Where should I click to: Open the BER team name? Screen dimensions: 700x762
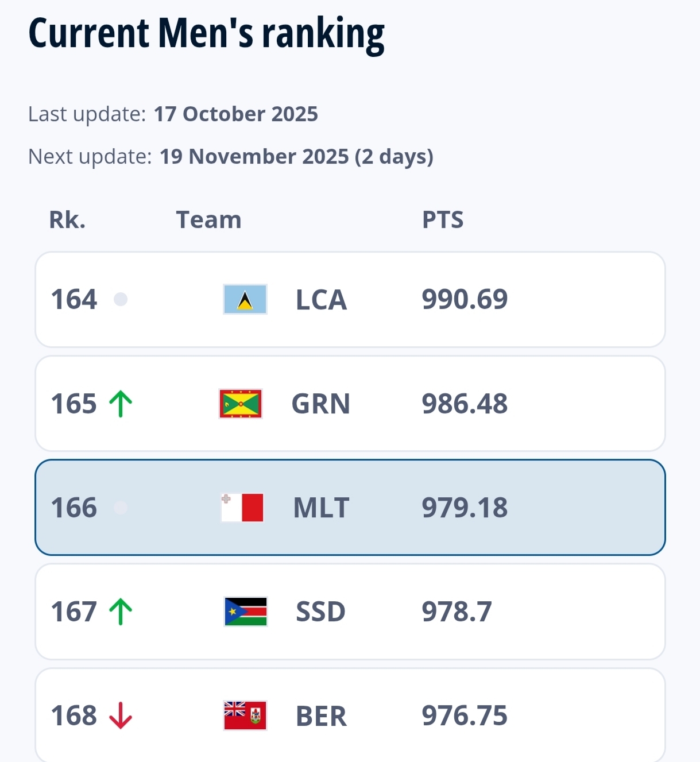[x=321, y=716]
